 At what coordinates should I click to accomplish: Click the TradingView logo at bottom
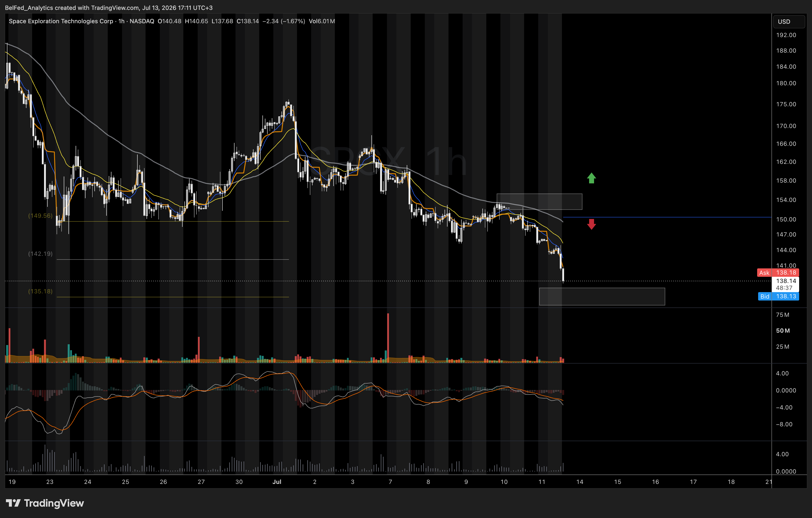[45, 503]
